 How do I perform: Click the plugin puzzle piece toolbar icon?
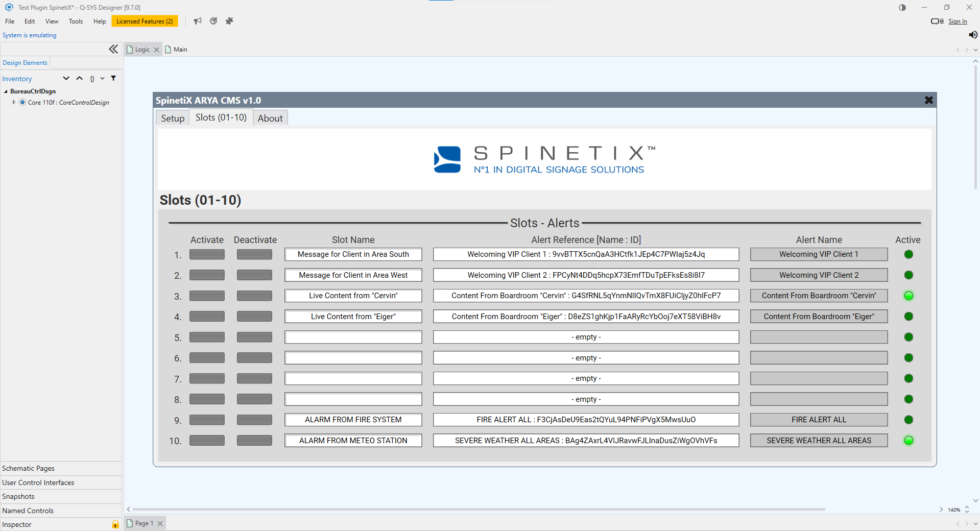[229, 21]
